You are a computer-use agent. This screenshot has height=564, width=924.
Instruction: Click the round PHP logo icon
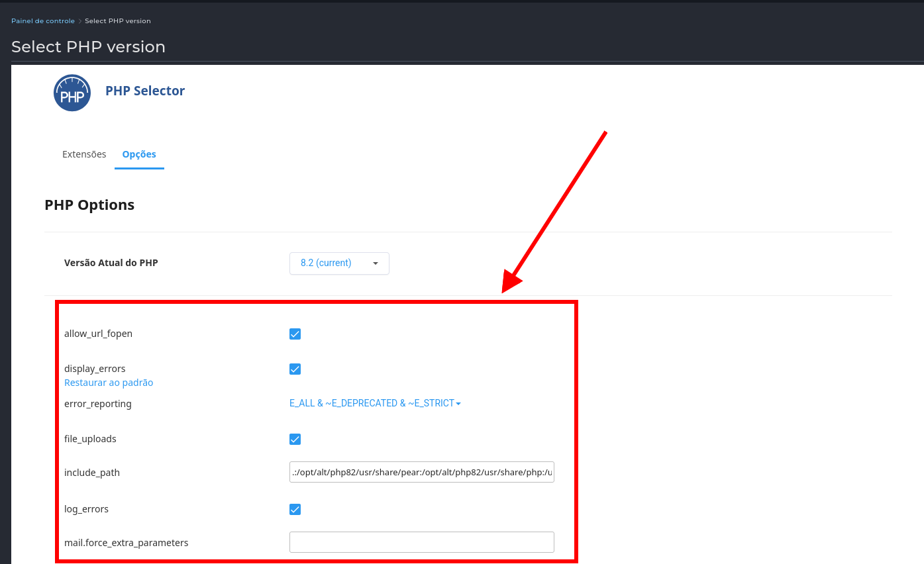click(x=72, y=93)
